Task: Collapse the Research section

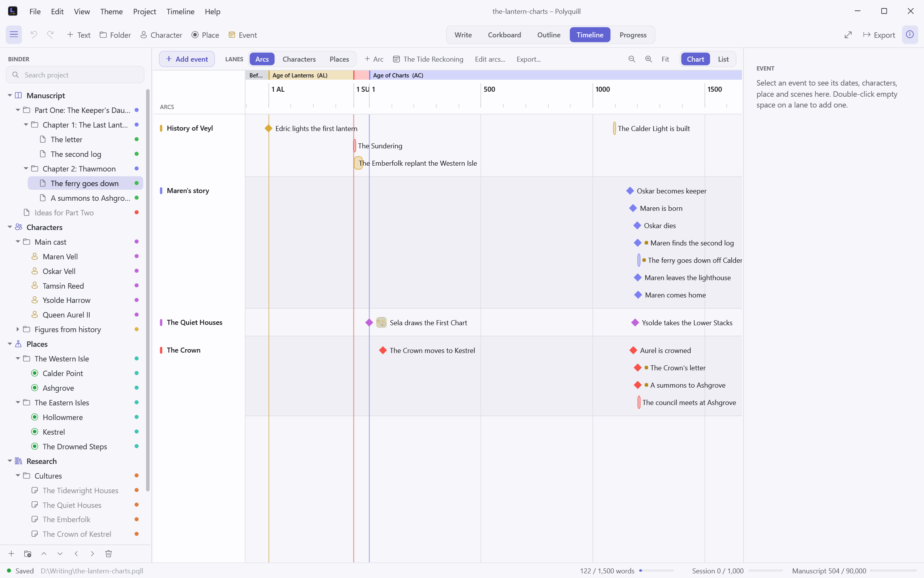Action: coord(10,461)
